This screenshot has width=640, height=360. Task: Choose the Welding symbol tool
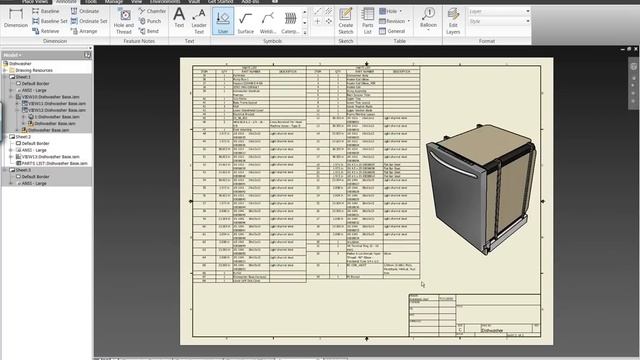coord(268,22)
